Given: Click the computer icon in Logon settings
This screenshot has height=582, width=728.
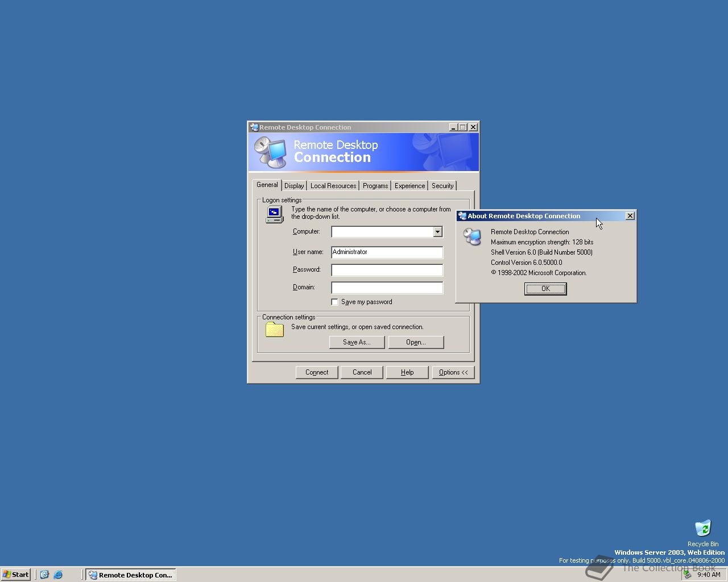Looking at the screenshot, I should pos(274,214).
